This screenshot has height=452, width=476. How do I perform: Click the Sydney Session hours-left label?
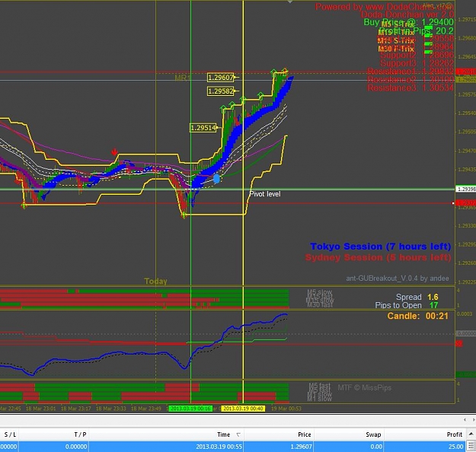coord(378,257)
